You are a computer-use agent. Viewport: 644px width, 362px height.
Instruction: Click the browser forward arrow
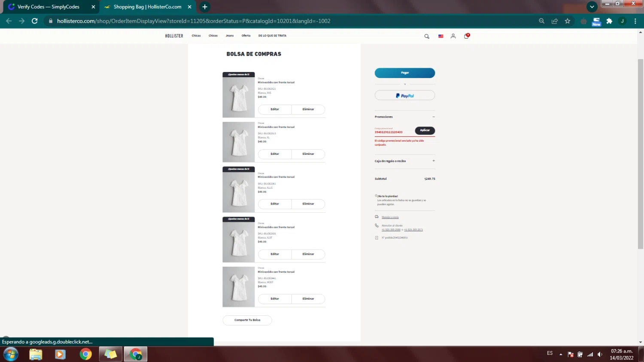click(21, 21)
